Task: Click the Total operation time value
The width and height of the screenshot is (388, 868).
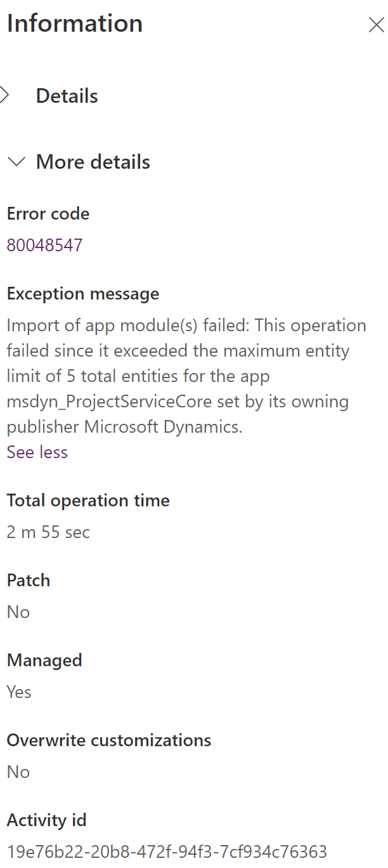Action: tap(46, 532)
